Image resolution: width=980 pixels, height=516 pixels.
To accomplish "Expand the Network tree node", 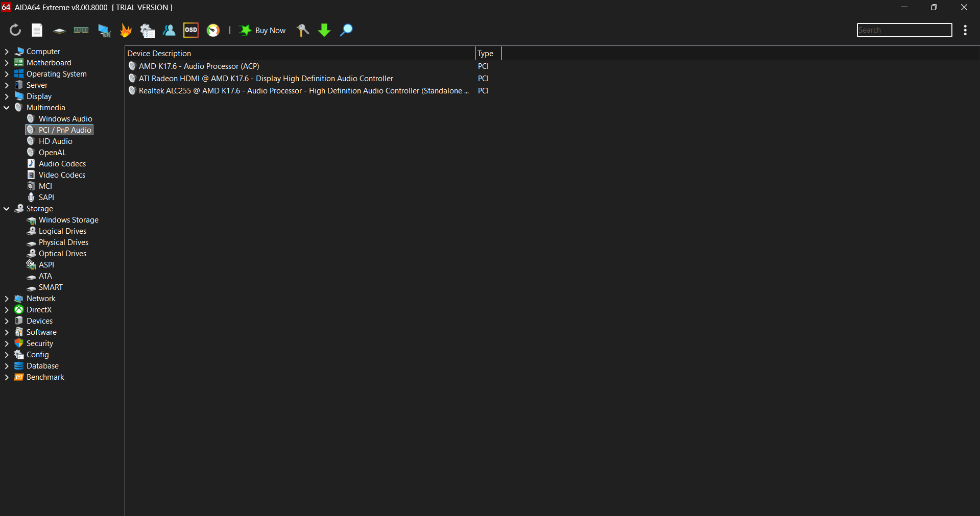I will (x=7, y=299).
